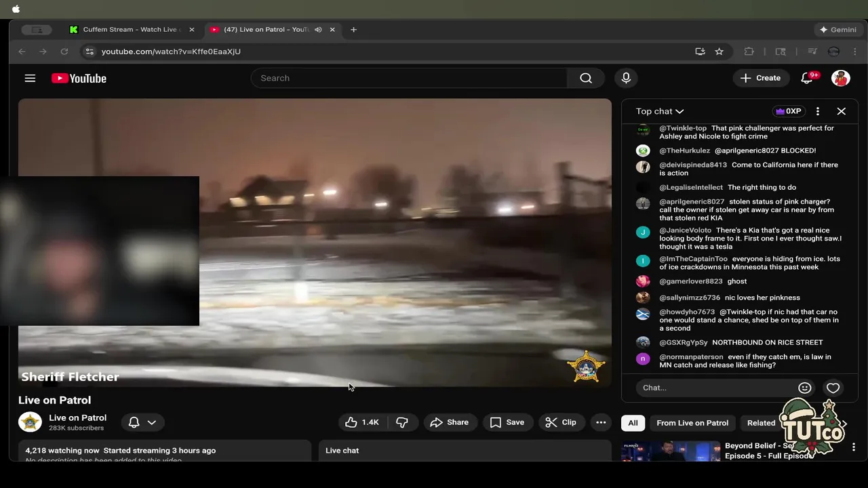The height and width of the screenshot is (488, 868).
Task: Select the From Live on Patrol chip
Action: (692, 423)
